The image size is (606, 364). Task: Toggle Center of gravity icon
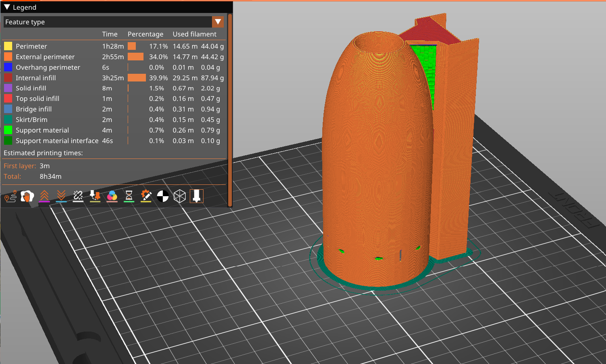pyautogui.click(x=163, y=197)
